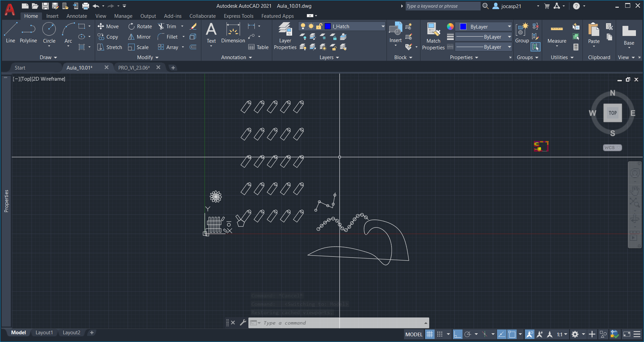Switch to the Layout1 tab
The image size is (644, 342).
point(44,333)
